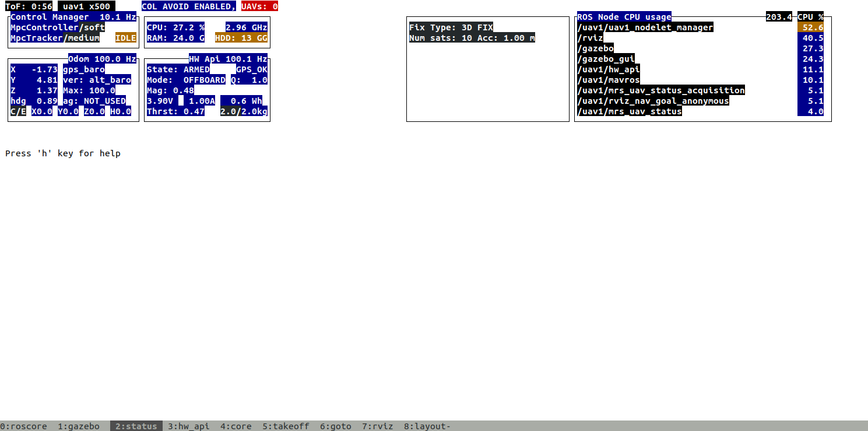Click the ag: NOT_USED label

click(94, 101)
